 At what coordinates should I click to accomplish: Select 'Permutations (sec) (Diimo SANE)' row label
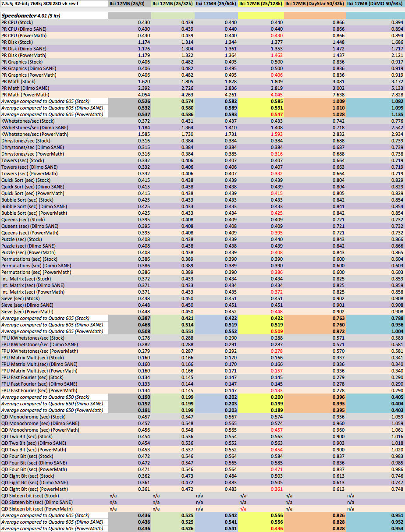pos(36,265)
